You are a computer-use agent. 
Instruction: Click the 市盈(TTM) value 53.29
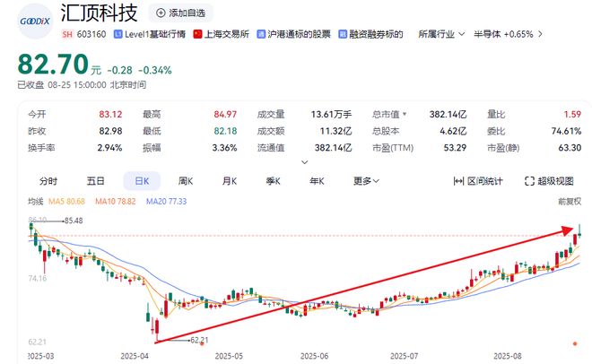coord(455,148)
